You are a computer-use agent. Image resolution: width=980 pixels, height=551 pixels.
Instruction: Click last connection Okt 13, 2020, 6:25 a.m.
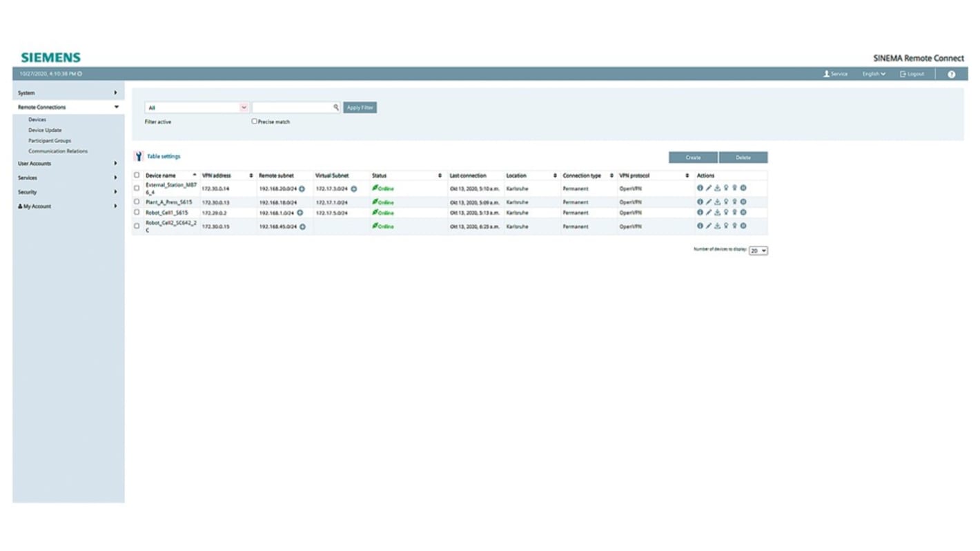tap(475, 226)
